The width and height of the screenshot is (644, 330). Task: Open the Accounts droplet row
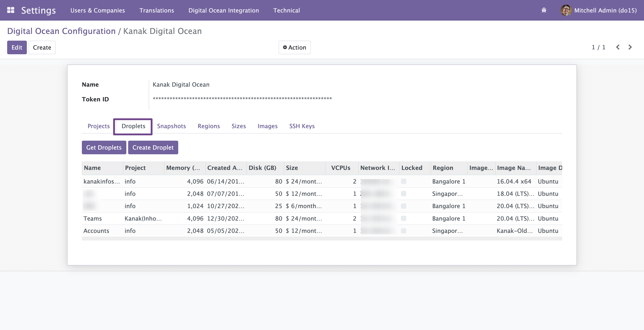322,231
